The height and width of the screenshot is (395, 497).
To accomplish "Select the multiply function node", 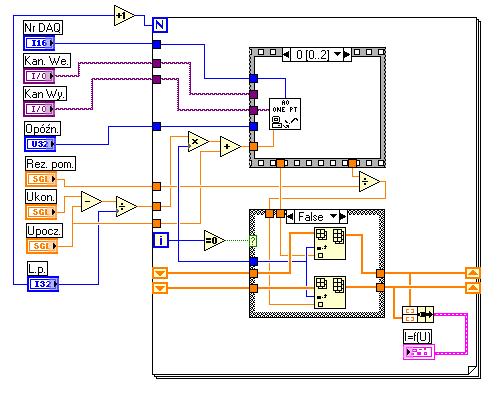I will pos(198,141).
